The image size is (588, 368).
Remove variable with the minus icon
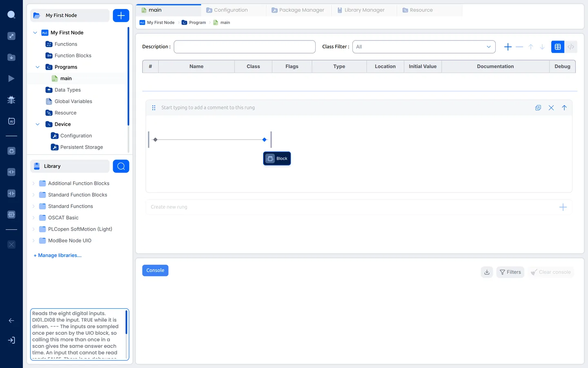(x=519, y=47)
